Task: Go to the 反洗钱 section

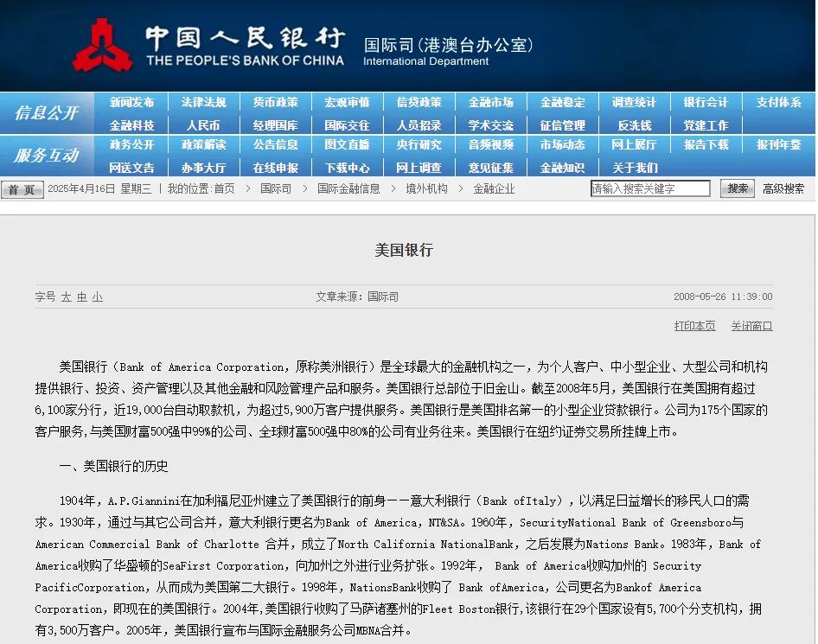Action: 635,125
